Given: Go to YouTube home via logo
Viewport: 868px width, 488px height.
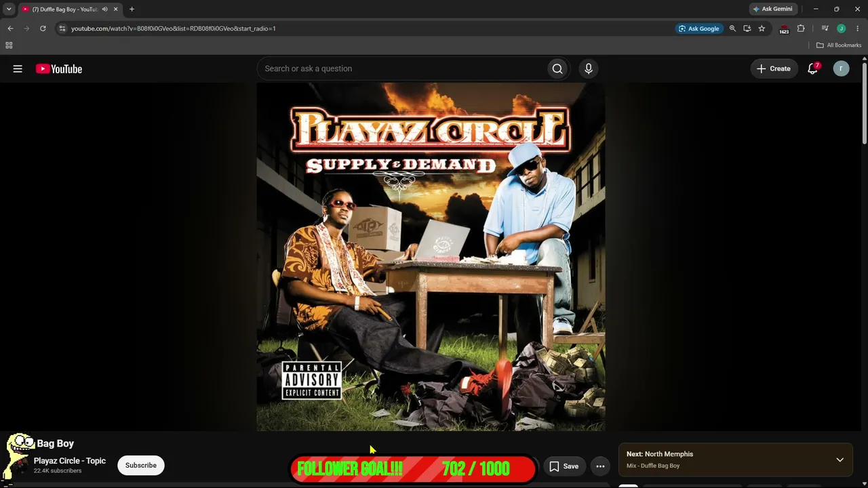Looking at the screenshot, I should pyautogui.click(x=59, y=68).
